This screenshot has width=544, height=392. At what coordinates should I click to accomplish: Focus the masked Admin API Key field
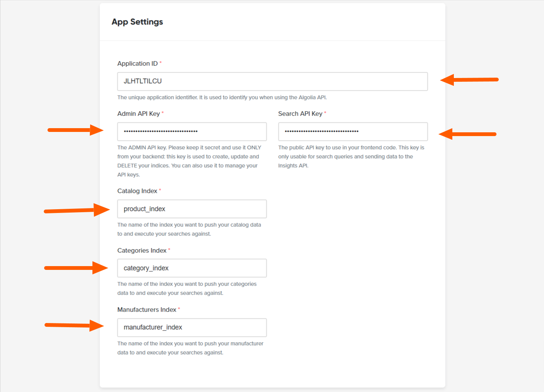(x=192, y=132)
